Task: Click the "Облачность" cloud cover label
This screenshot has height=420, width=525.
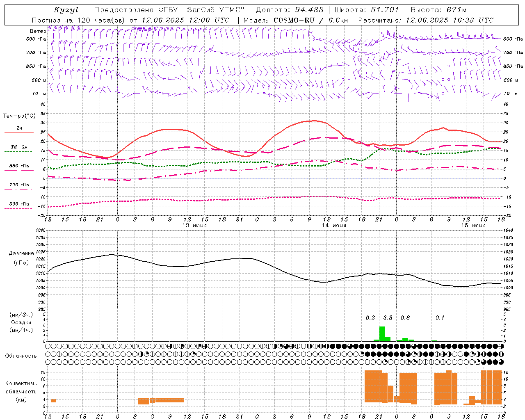Action: tap(21, 356)
